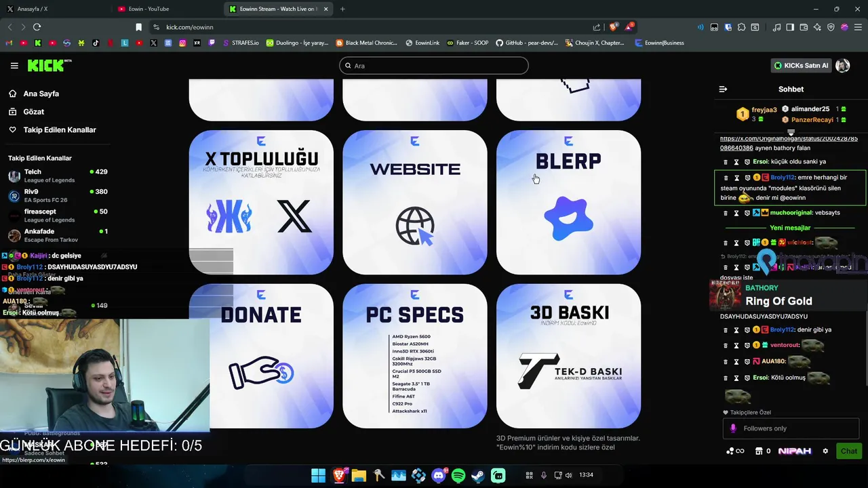This screenshot has height=488, width=868.
Task: Open the Telch followed channel
Action: (x=58, y=176)
